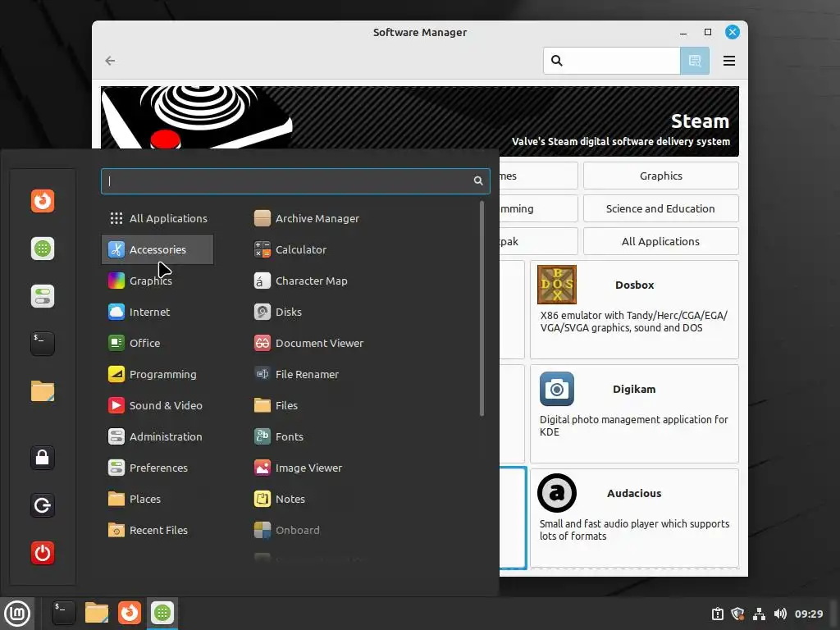Image resolution: width=840 pixels, height=630 pixels.
Task: Click the magnifier icon in menu search box
Action: coord(478,181)
